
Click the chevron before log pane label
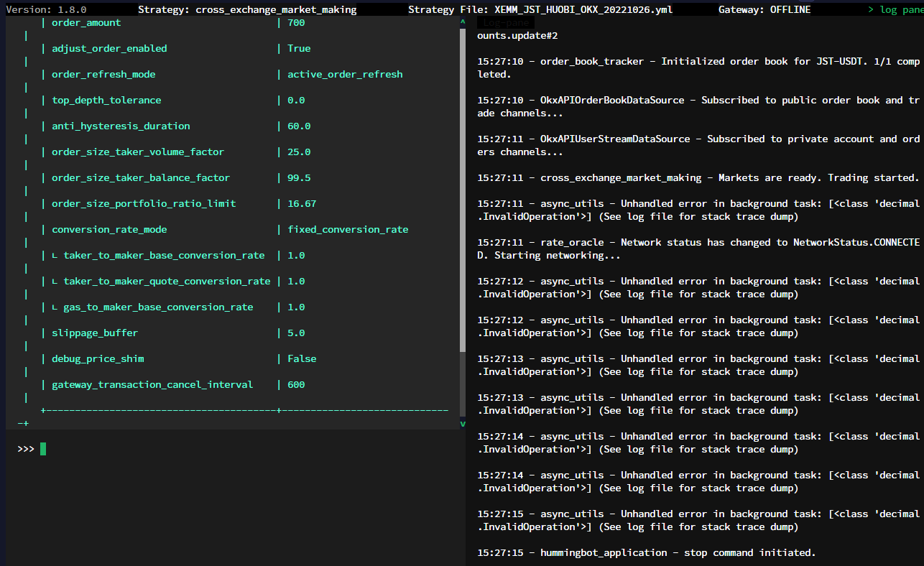[x=870, y=9]
